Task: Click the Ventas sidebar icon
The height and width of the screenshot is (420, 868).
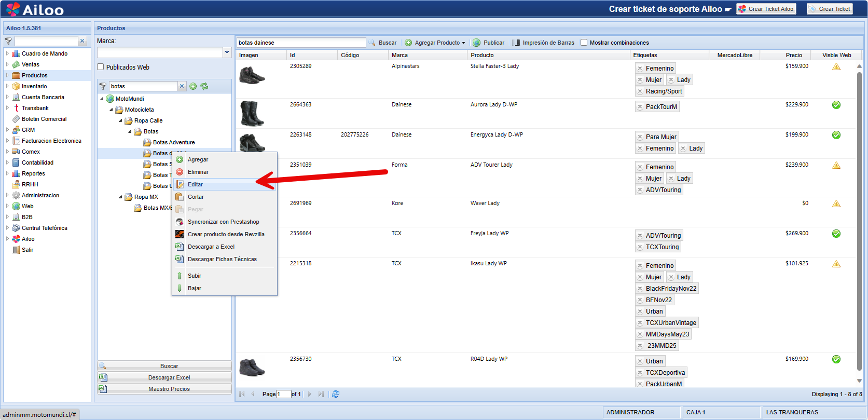Action: pyautogui.click(x=16, y=64)
